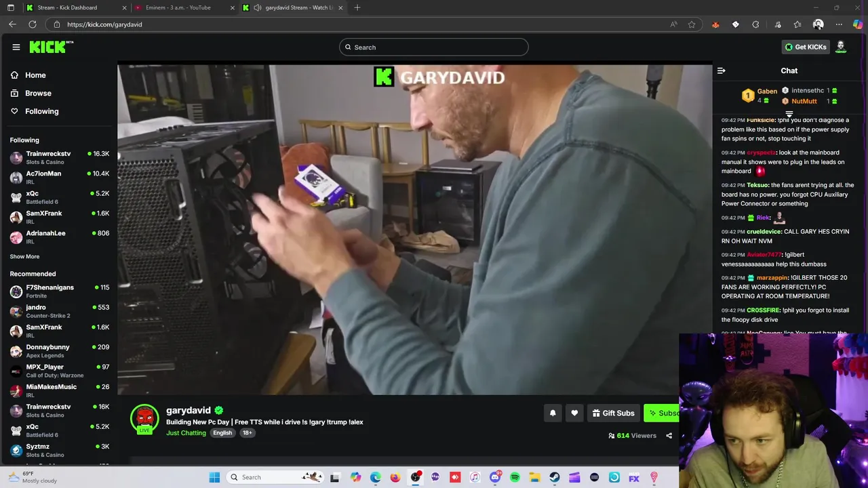Expand Show More under Following
Image resolution: width=868 pixels, height=488 pixels.
click(x=24, y=256)
